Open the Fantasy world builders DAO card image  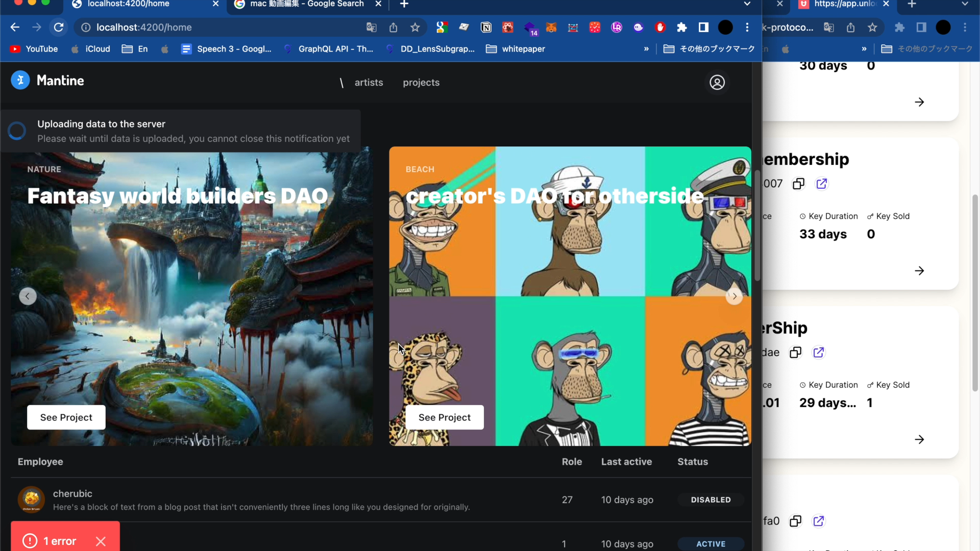click(x=192, y=296)
